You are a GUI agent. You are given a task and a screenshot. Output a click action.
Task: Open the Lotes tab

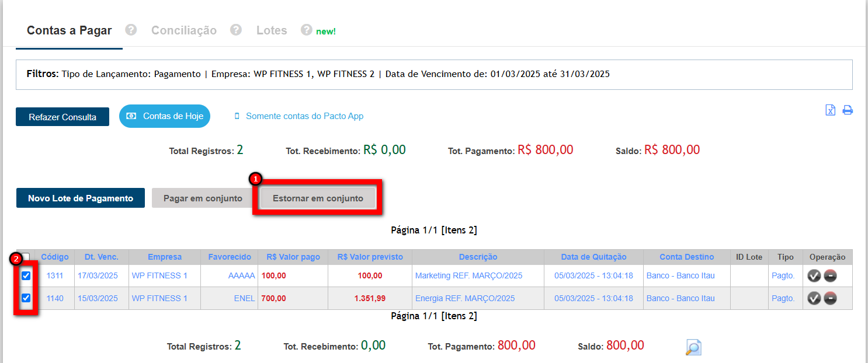coord(272,30)
